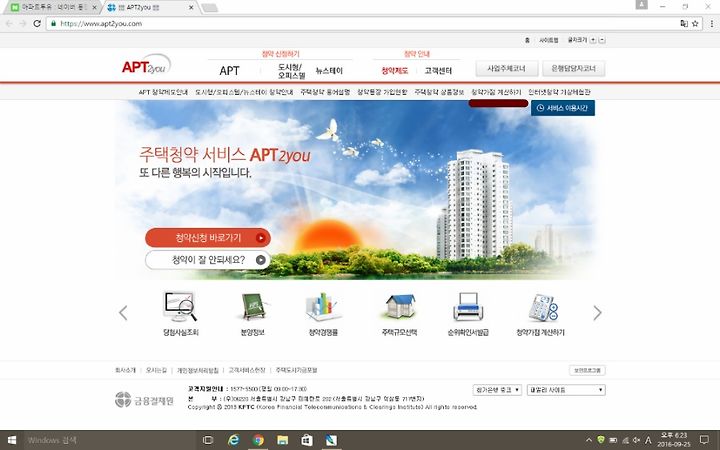Open the 주택청약 용어설명 submenu link
The image size is (720, 450).
(325, 92)
